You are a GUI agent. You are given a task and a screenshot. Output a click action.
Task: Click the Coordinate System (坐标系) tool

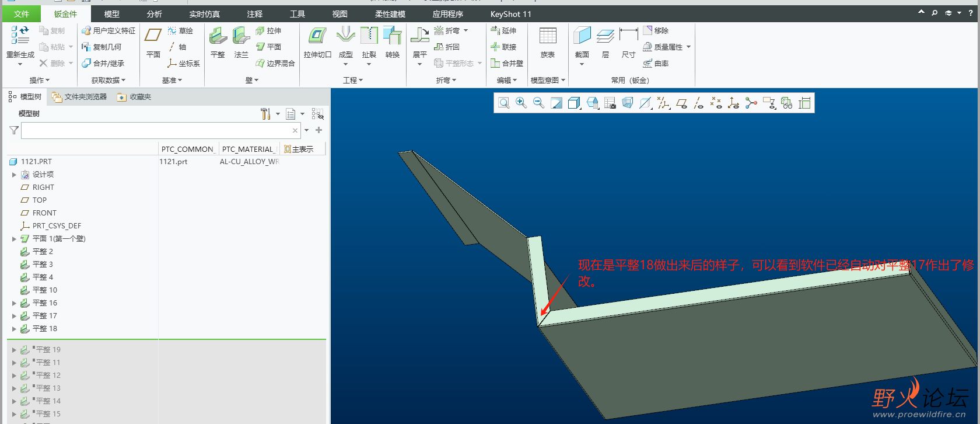pos(184,63)
